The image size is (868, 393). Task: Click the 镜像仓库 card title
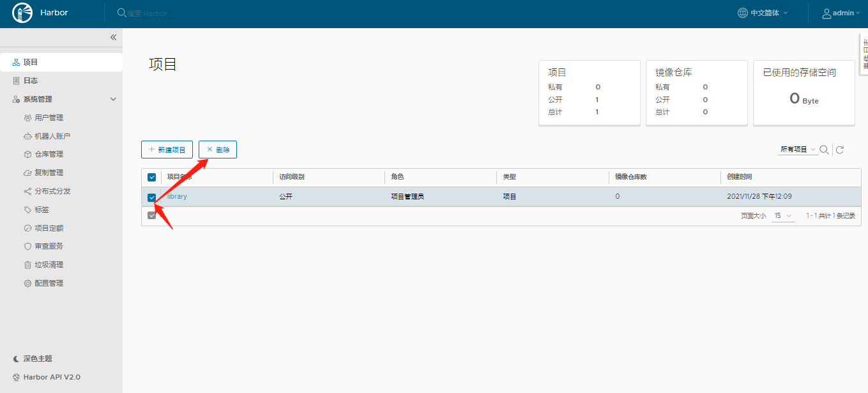tap(674, 73)
